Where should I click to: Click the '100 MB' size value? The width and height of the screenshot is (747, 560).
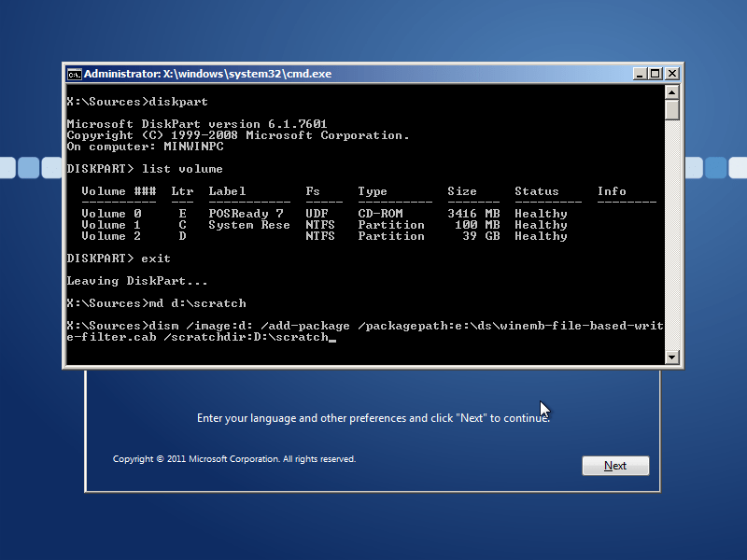477,225
